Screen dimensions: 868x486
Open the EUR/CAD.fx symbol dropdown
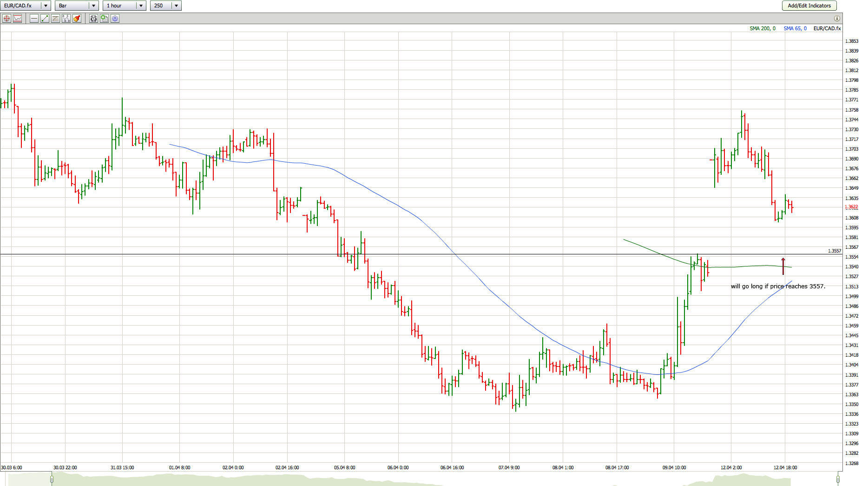click(46, 6)
